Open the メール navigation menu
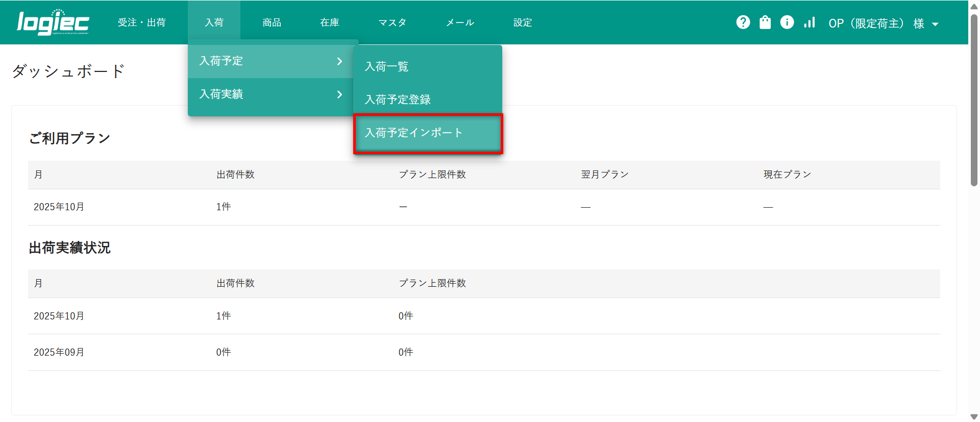980x422 pixels. 460,22
